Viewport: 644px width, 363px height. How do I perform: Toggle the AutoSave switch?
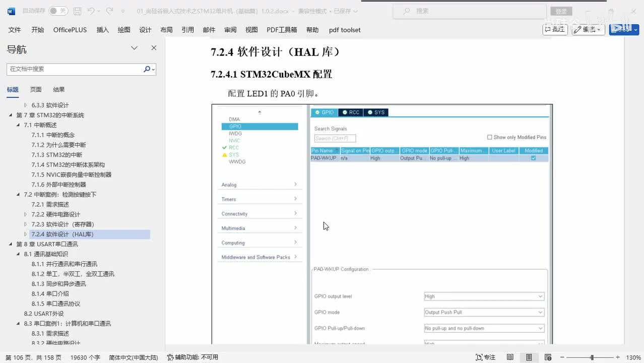click(58, 11)
